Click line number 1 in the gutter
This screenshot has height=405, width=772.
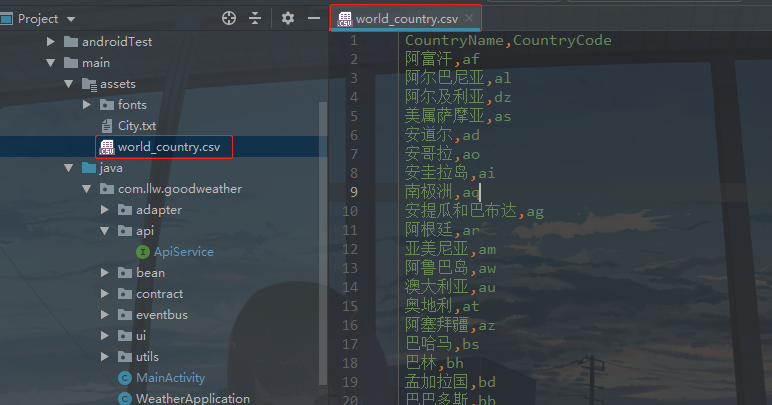354,40
